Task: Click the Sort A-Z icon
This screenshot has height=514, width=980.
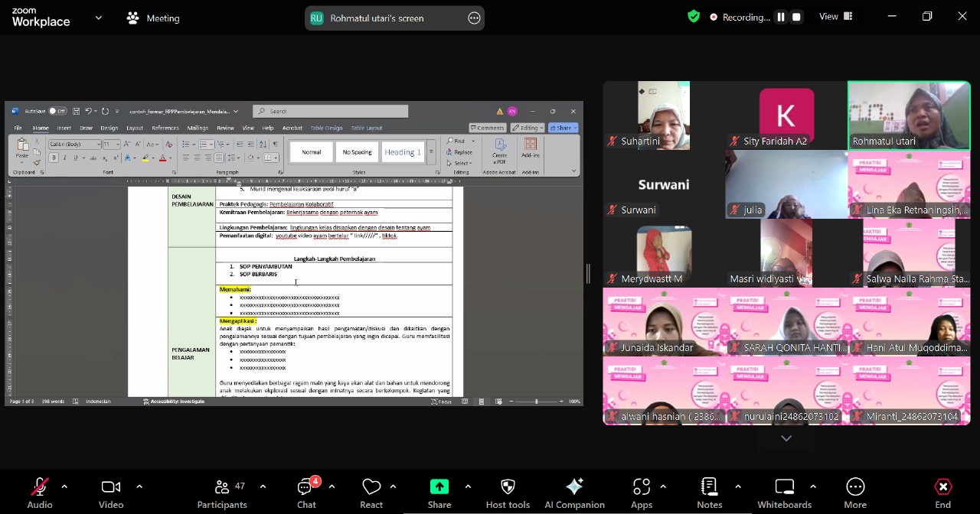Action: point(263,144)
